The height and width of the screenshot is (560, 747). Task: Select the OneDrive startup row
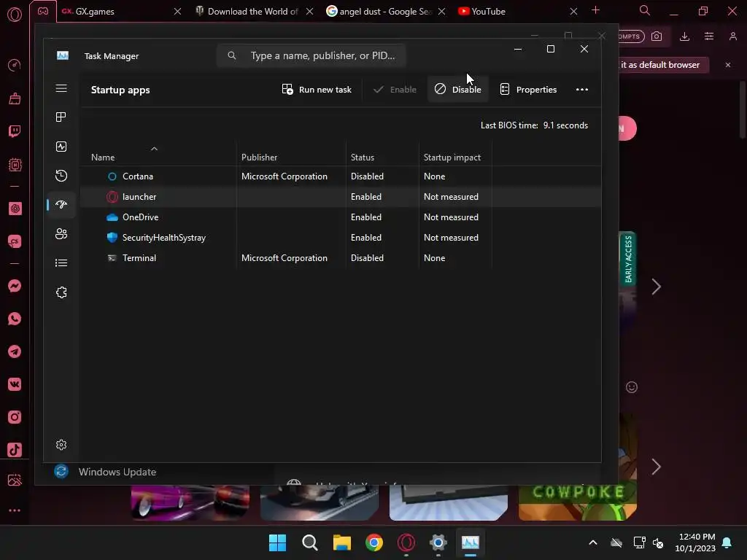pyautogui.click(x=340, y=217)
